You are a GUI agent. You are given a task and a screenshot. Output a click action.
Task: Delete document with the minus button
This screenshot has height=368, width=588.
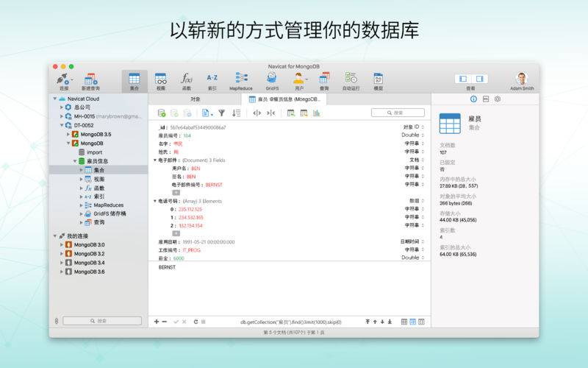click(x=164, y=322)
